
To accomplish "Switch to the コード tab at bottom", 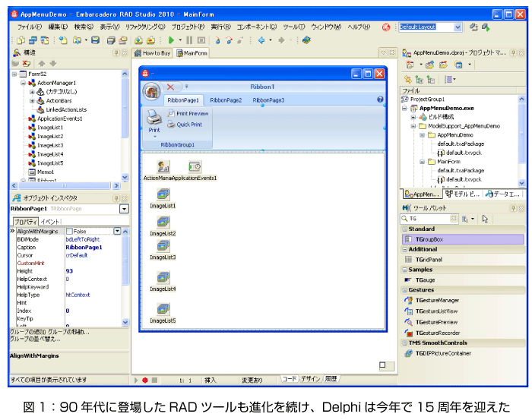I will point(290,379).
